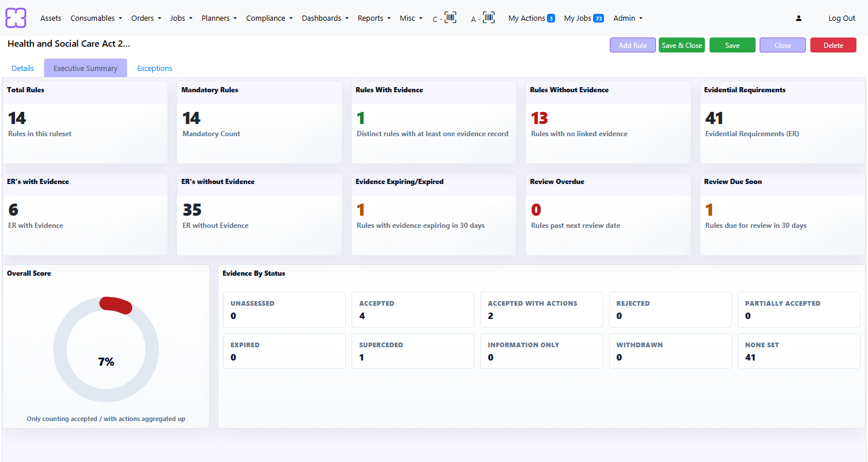The height and width of the screenshot is (462, 868).
Task: Open the Reports dropdown
Action: coord(374,18)
